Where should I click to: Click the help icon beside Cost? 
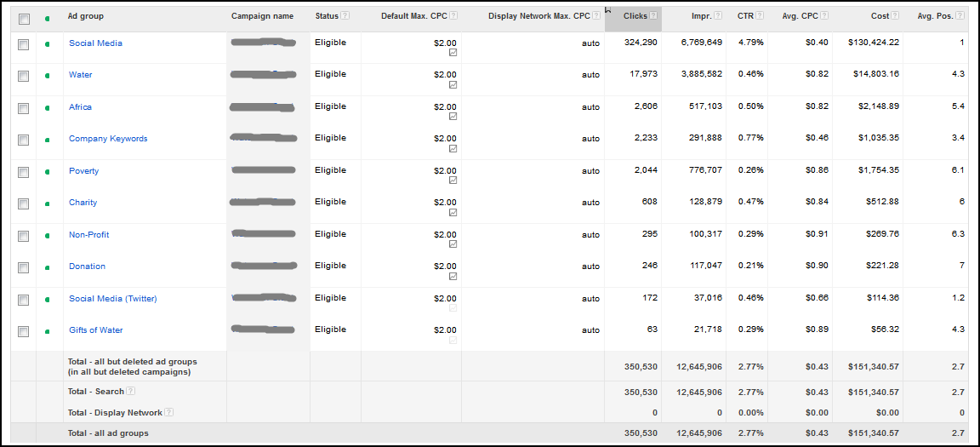896,16
